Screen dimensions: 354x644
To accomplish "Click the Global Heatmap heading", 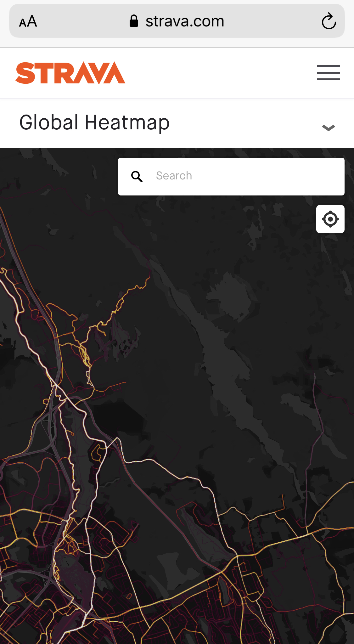I will tap(94, 122).
